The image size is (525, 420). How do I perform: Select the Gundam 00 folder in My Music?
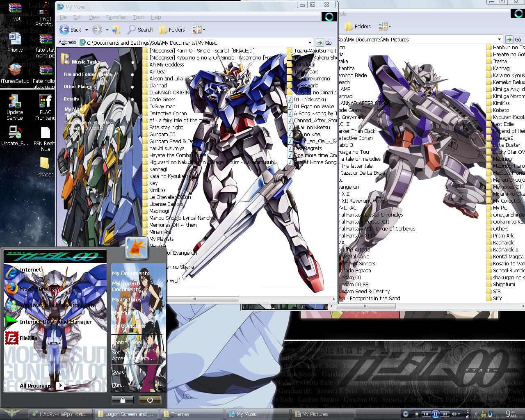(x=159, y=134)
